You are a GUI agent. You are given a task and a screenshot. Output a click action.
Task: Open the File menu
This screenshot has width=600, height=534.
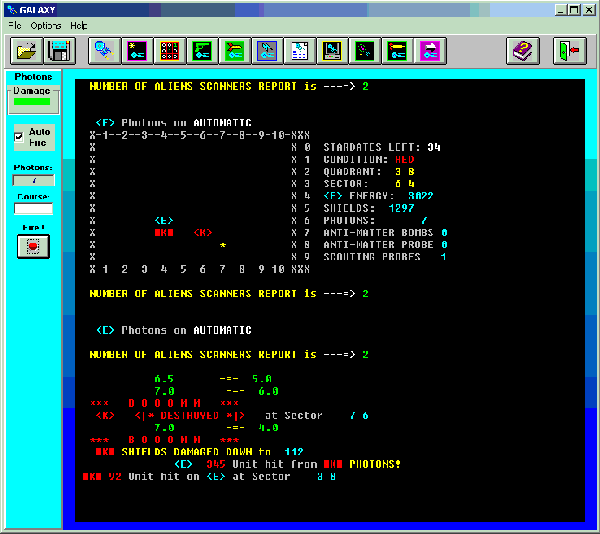click(15, 26)
